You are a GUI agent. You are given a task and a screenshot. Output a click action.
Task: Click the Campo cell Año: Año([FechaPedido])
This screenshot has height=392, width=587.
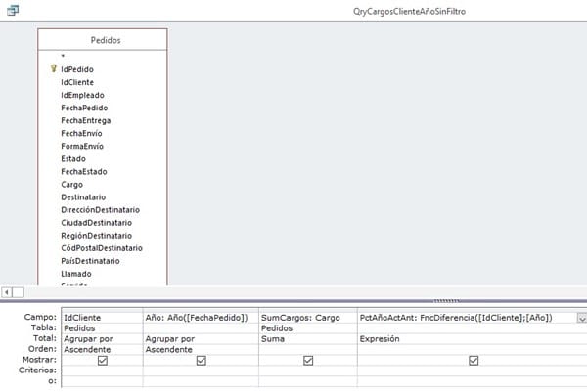[x=201, y=318]
